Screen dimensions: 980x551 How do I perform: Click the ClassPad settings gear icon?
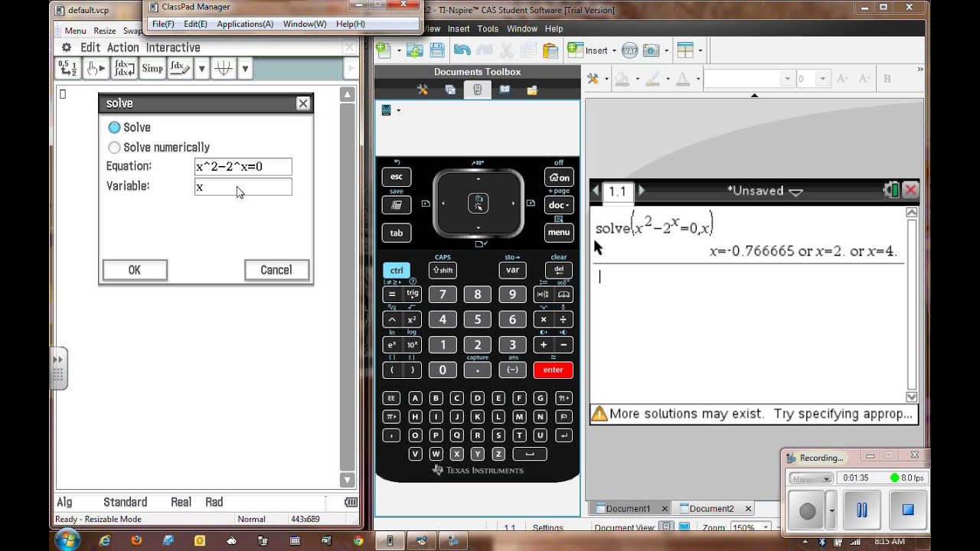tap(67, 47)
